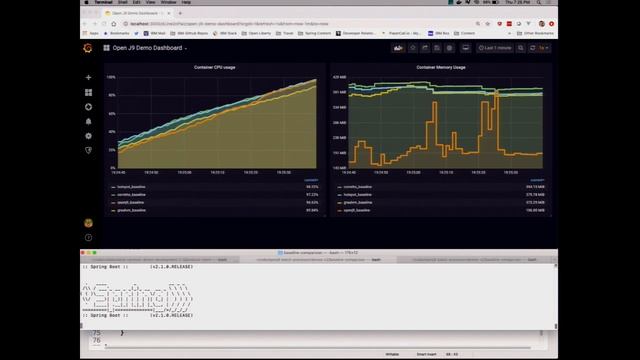The width and height of the screenshot is (640, 360).
Task: Toggle corretto_baseline series in Memory legend
Action: (358, 187)
